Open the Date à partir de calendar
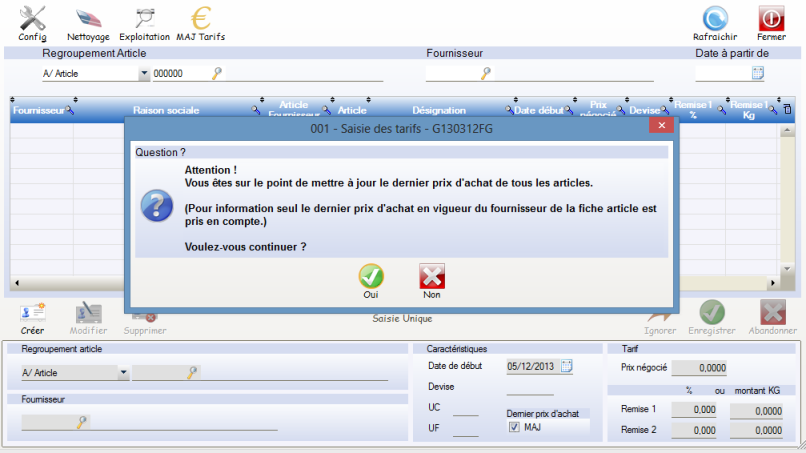The height and width of the screenshot is (453, 806). (x=758, y=73)
